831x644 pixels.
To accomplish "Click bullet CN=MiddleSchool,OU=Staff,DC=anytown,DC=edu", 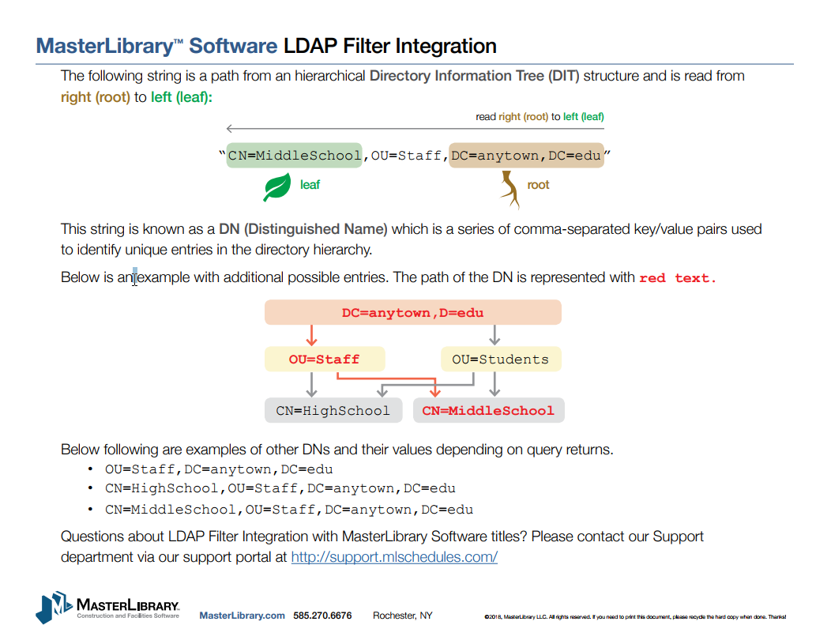I will click(x=289, y=510).
